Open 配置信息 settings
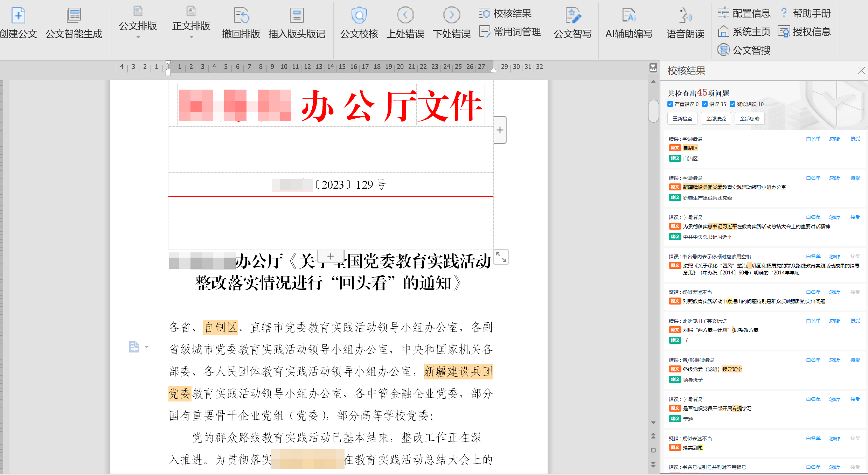868x475 pixels. click(x=744, y=13)
